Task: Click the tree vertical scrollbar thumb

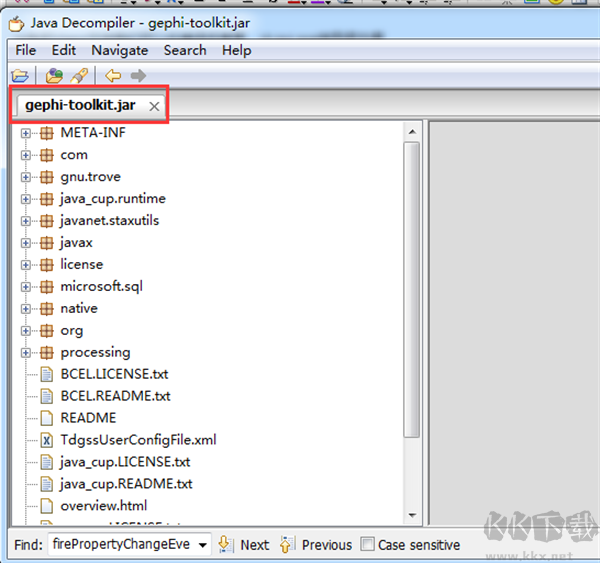Action: point(412,289)
